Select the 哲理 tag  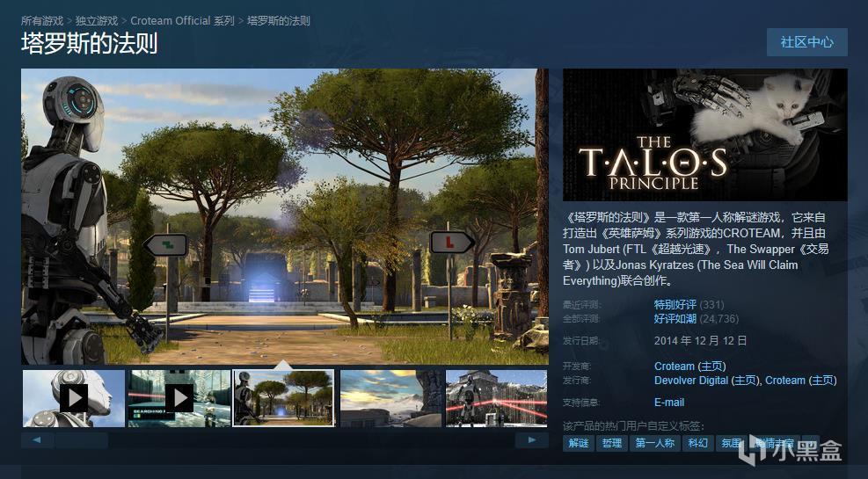pyautogui.click(x=612, y=443)
